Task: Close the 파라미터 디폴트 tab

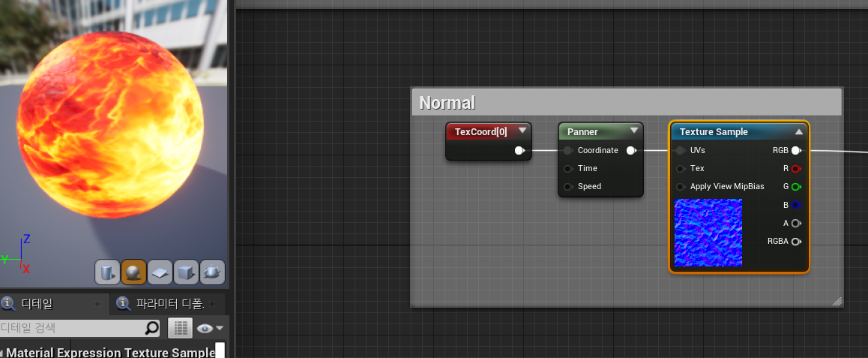Action: pos(212,304)
